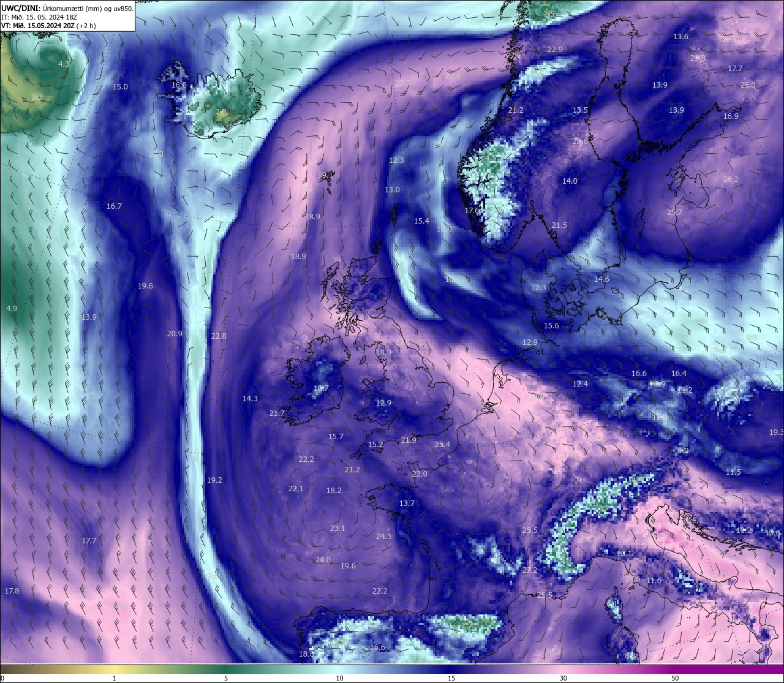Click color scale at the 1 tick

click(x=115, y=677)
